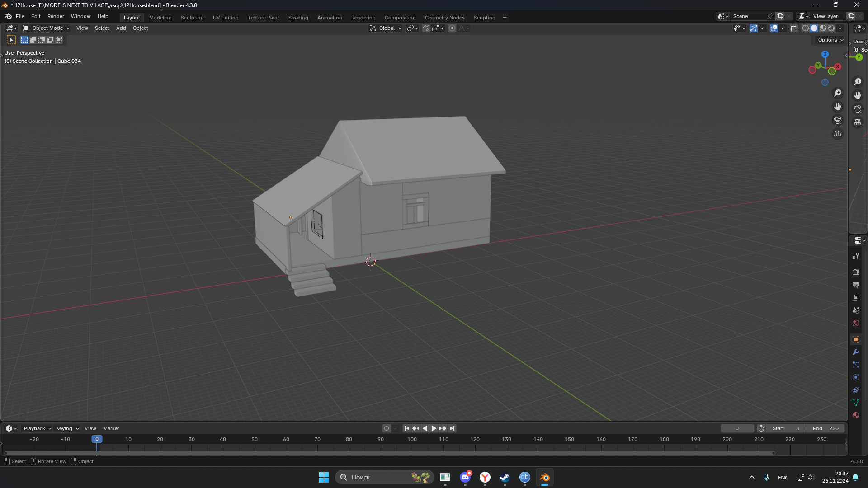
Task: Click the Options button in viewport
Action: (830, 40)
